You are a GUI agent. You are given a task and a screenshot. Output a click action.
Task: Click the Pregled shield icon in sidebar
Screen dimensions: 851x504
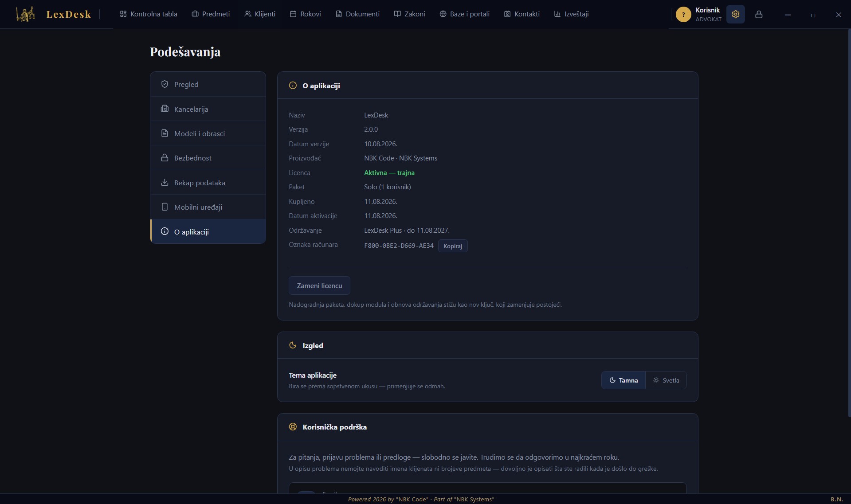pyautogui.click(x=165, y=84)
